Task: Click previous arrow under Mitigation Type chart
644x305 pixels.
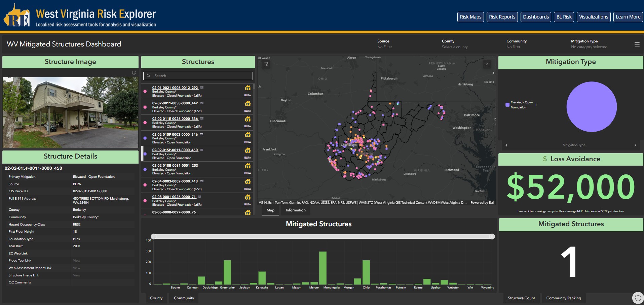Action: click(x=506, y=145)
